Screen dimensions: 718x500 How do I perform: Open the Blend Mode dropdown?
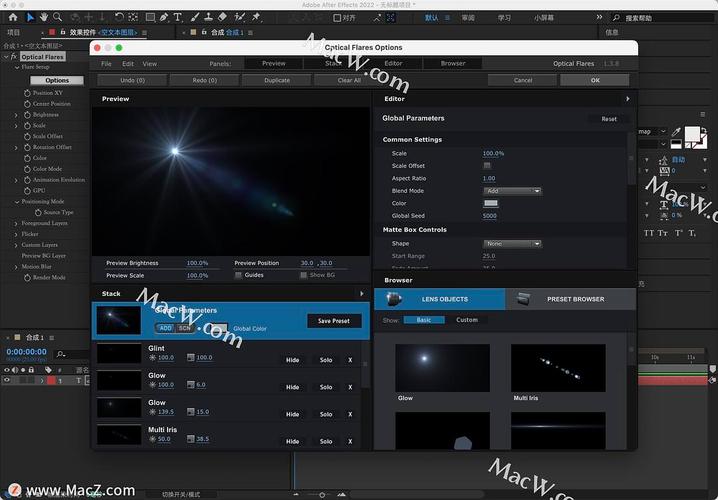pyautogui.click(x=512, y=191)
